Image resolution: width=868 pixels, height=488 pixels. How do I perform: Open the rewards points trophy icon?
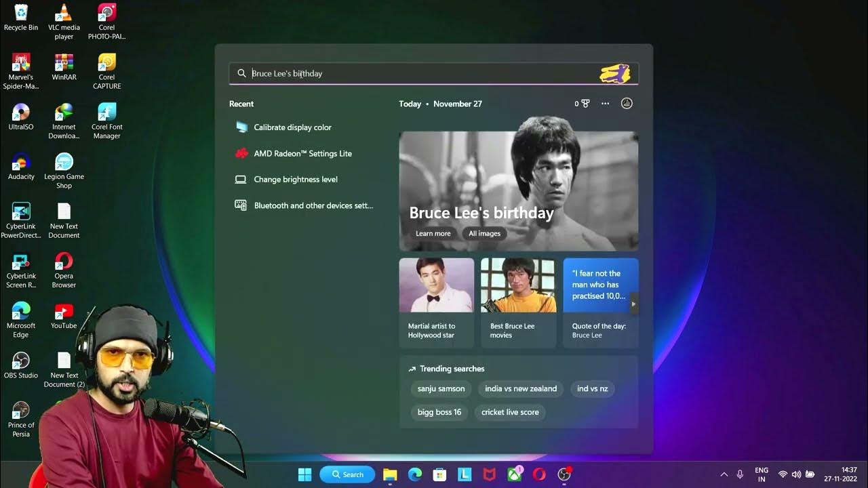click(582, 104)
